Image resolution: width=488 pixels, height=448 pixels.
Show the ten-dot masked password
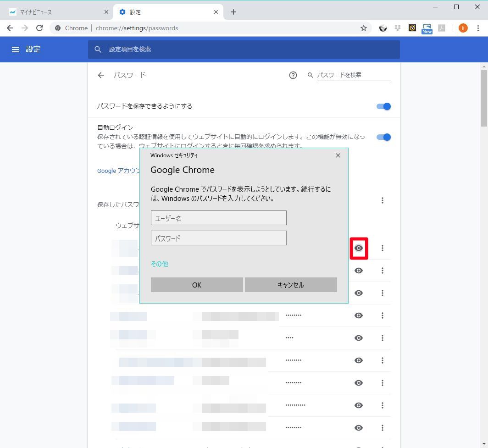[359, 405]
